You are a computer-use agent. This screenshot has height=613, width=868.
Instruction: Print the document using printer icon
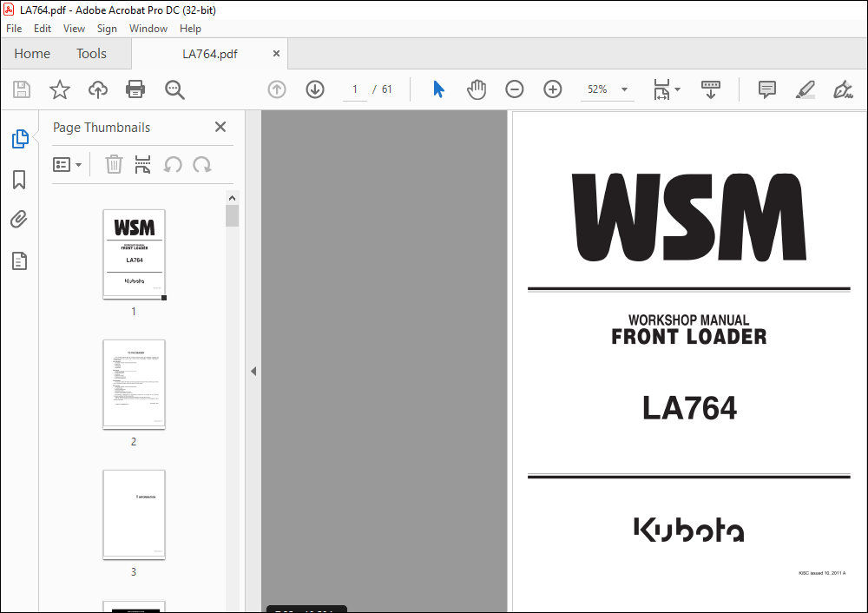point(135,89)
